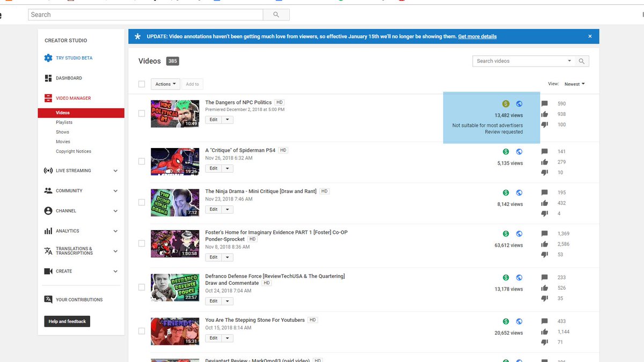Viewport: 644px width, 362px height.
Task: Click dislikes icon for The Ninja Drama
Action: [545, 213]
